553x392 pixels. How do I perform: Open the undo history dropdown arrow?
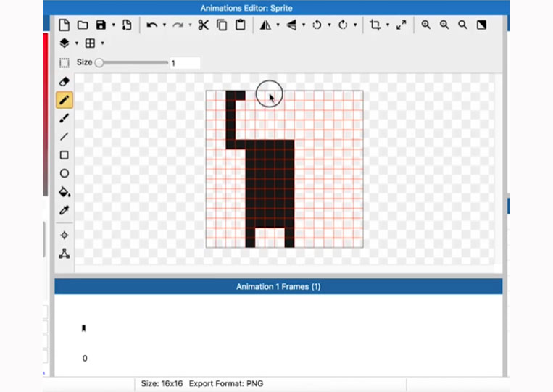click(x=165, y=25)
